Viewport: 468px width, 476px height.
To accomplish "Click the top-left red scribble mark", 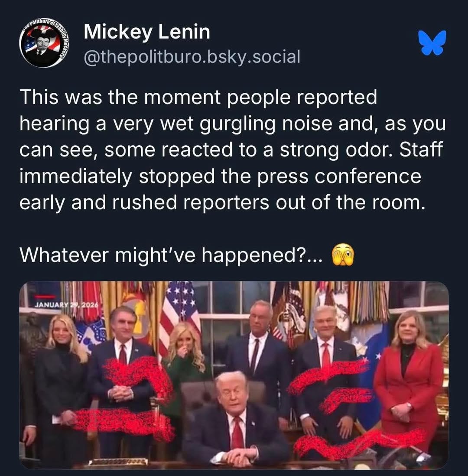I will point(138,375).
